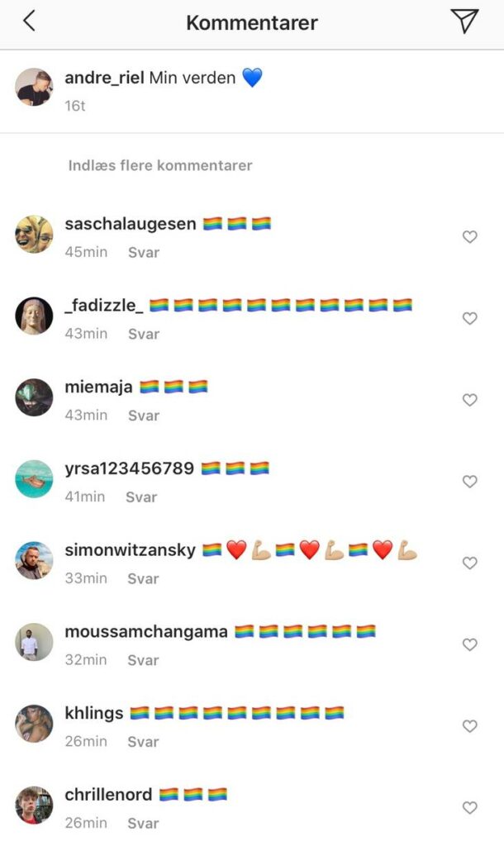Screen dimensions: 504x846
Task: Like moussamchangama's comment
Action: tap(470, 644)
